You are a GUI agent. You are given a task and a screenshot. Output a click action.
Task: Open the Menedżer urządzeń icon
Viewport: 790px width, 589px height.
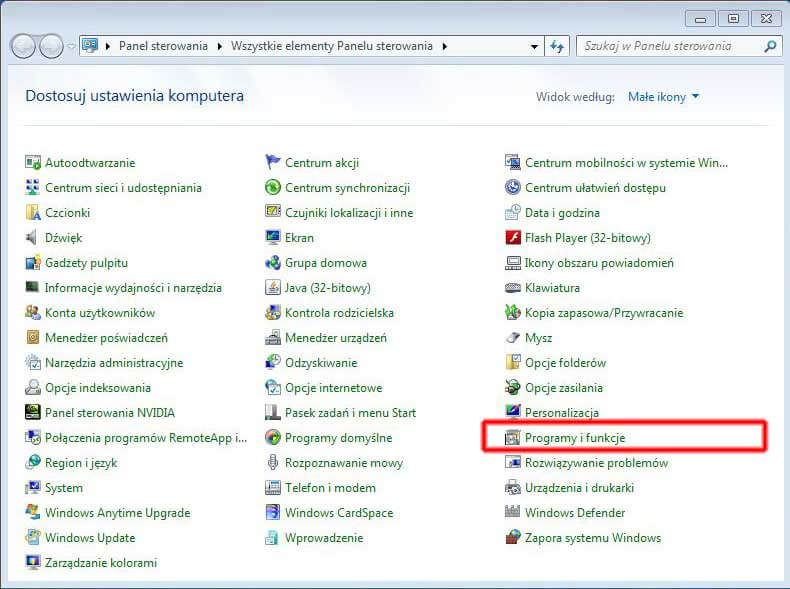click(273, 338)
